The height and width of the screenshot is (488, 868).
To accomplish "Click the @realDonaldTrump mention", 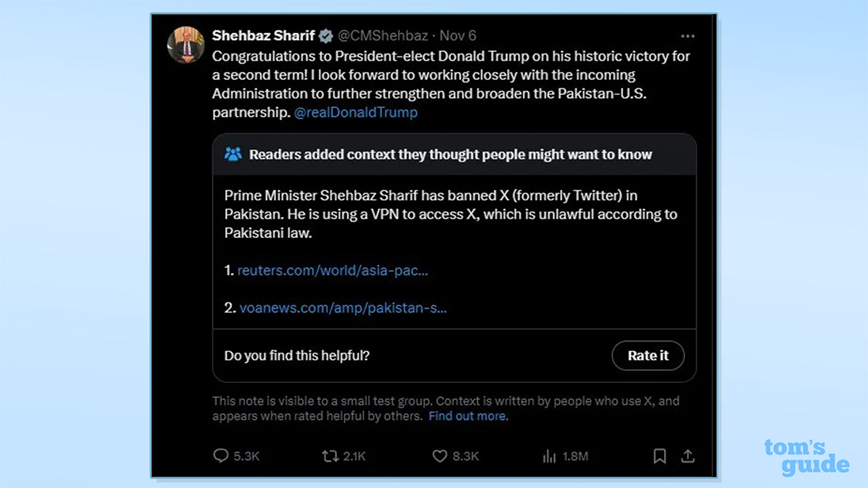I will [355, 113].
